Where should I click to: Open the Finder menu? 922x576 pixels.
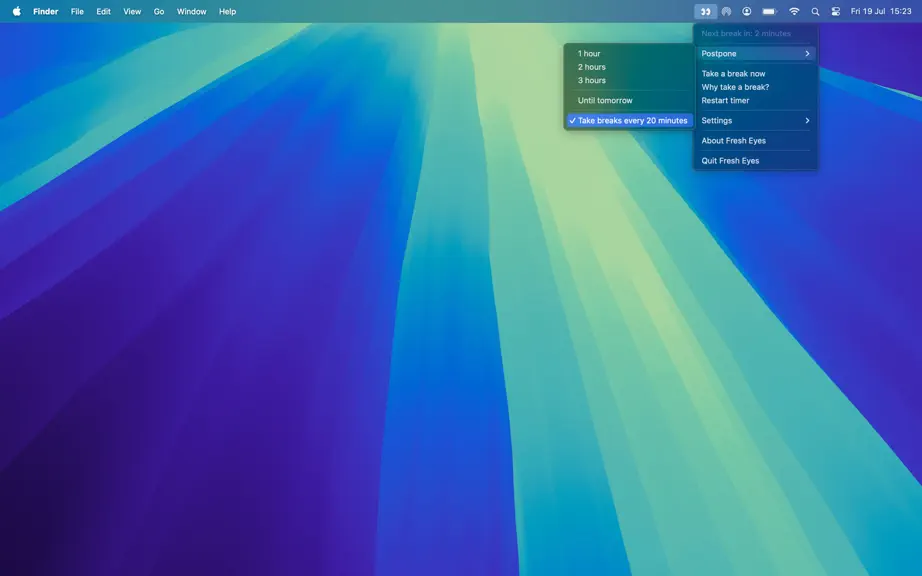click(45, 11)
